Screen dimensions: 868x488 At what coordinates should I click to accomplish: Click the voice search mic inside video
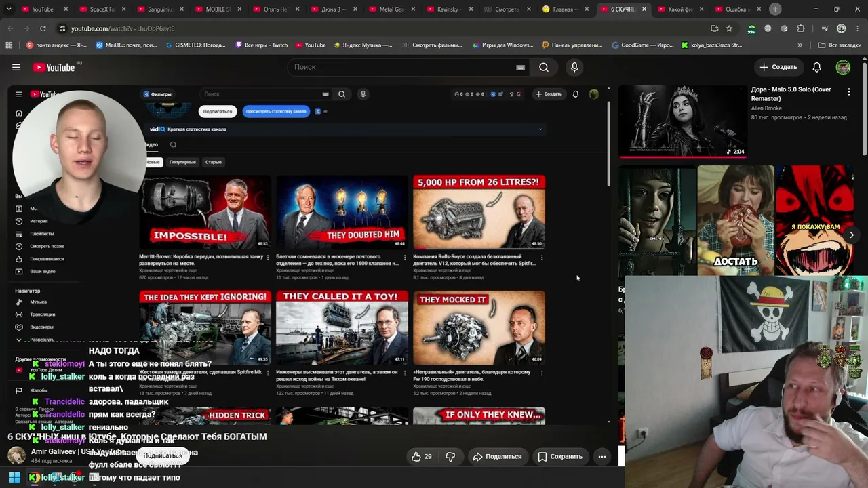click(x=363, y=94)
